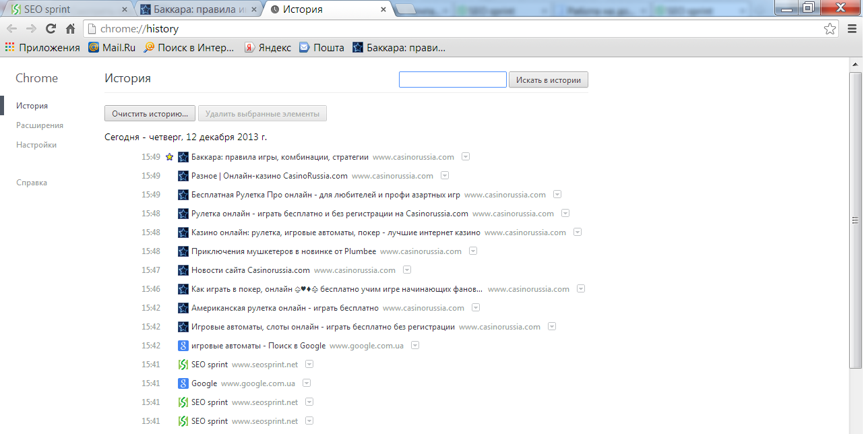Close the История tab
This screenshot has height=434, width=868.
[383, 10]
